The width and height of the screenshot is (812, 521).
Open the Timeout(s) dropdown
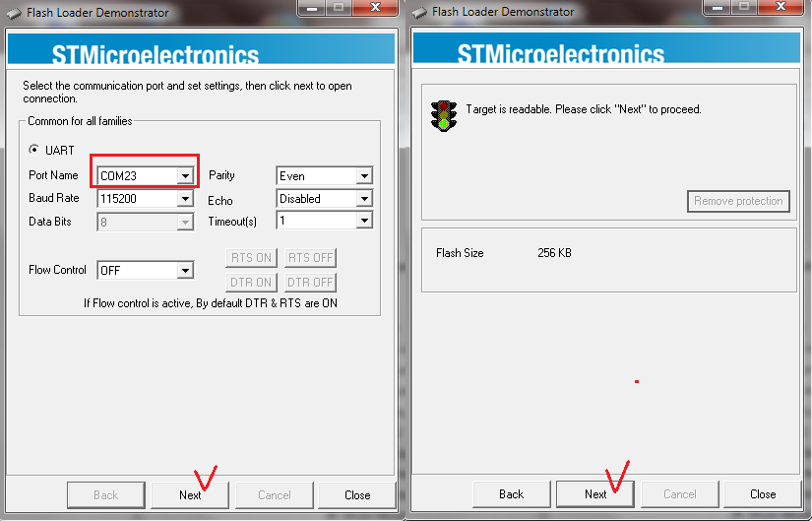coord(364,222)
